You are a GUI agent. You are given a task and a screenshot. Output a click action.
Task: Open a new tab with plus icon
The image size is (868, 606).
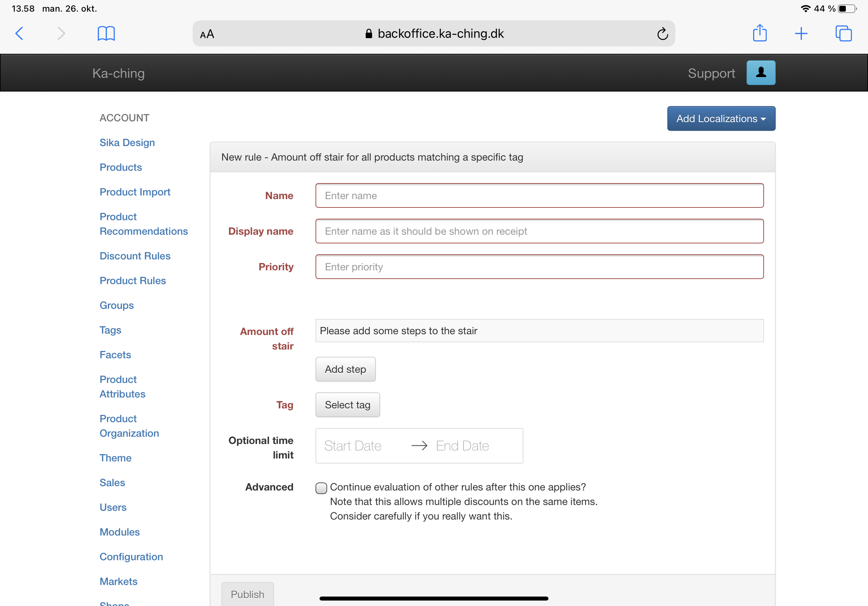click(x=801, y=34)
